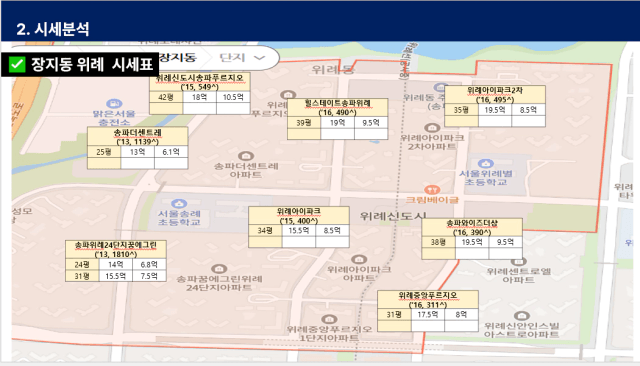Select the 42평 cell
The width and height of the screenshot is (640, 366).
coord(166,97)
